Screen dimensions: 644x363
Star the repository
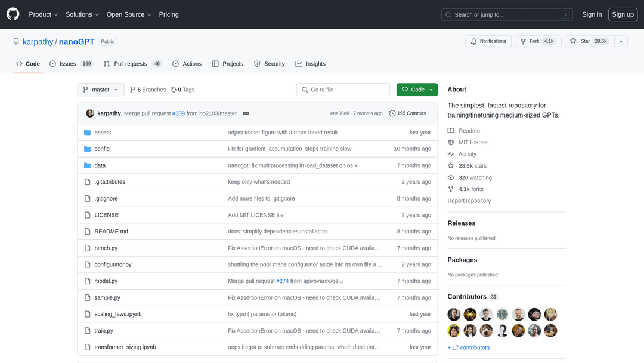click(x=589, y=41)
